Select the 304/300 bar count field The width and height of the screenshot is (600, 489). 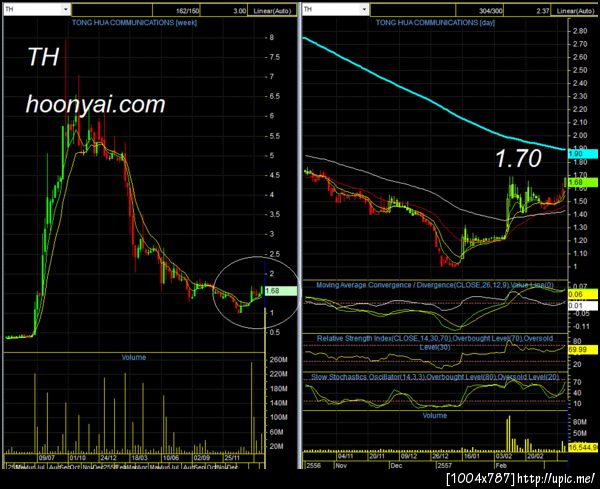pos(480,10)
